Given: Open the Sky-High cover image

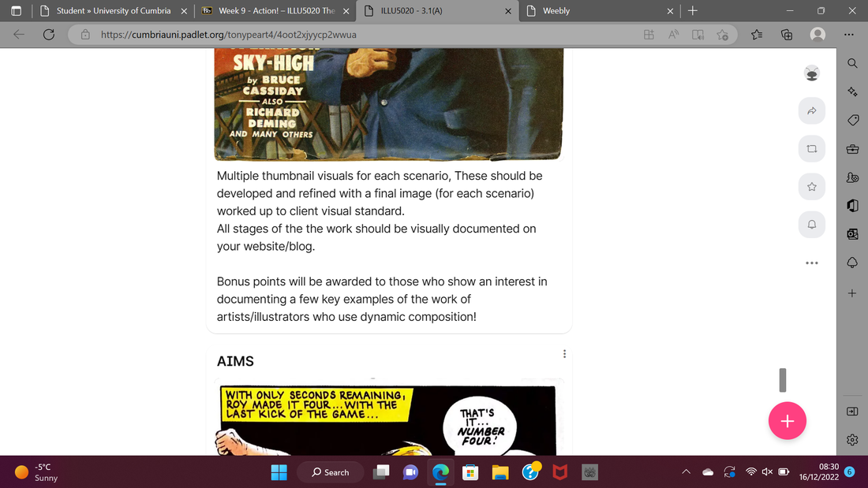Looking at the screenshot, I should (388, 103).
